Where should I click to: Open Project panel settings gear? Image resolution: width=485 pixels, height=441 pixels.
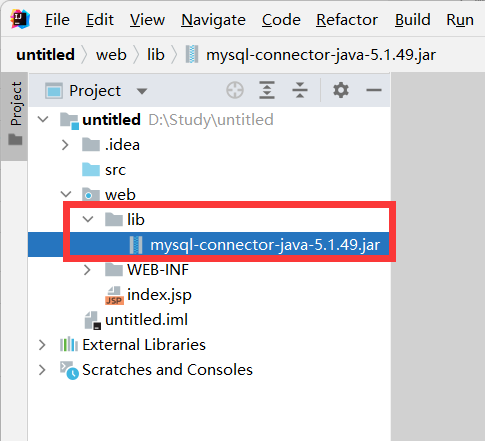pos(341,90)
